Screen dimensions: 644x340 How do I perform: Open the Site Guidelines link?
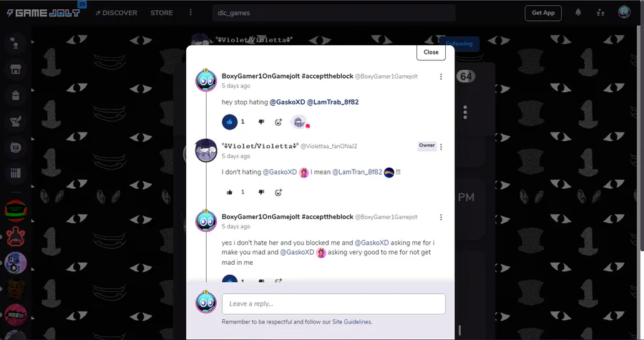[351, 322]
